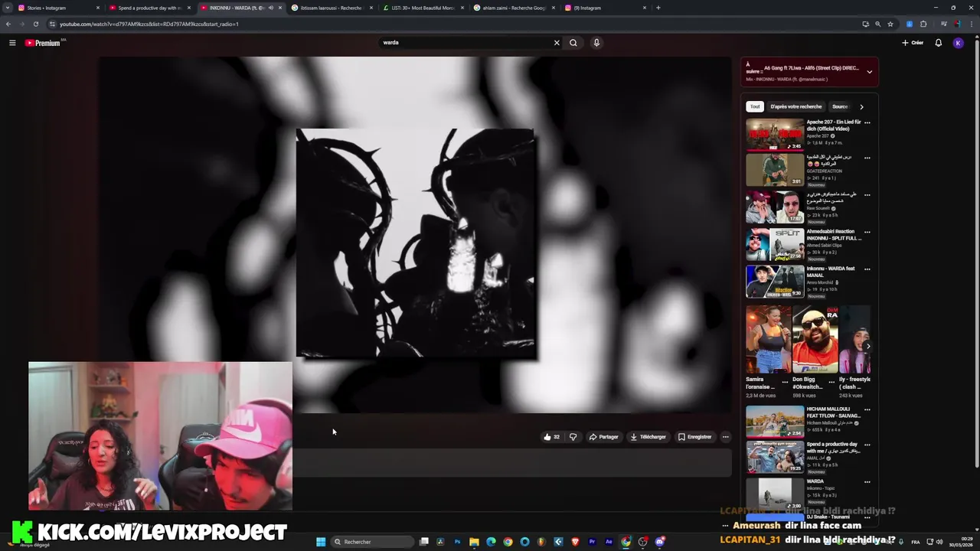Open the YouTube hamburger guide menu
This screenshot has height=551, width=980.
coord(12,43)
